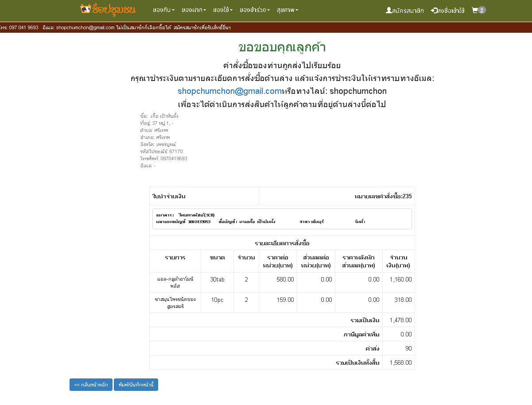Click the SCB bank account details box
Screen dimensions: 532x405
pyautogui.click(x=282, y=219)
